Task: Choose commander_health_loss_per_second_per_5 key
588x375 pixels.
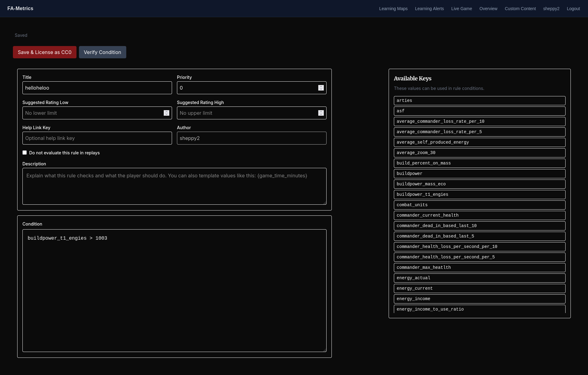Action: pos(480,257)
